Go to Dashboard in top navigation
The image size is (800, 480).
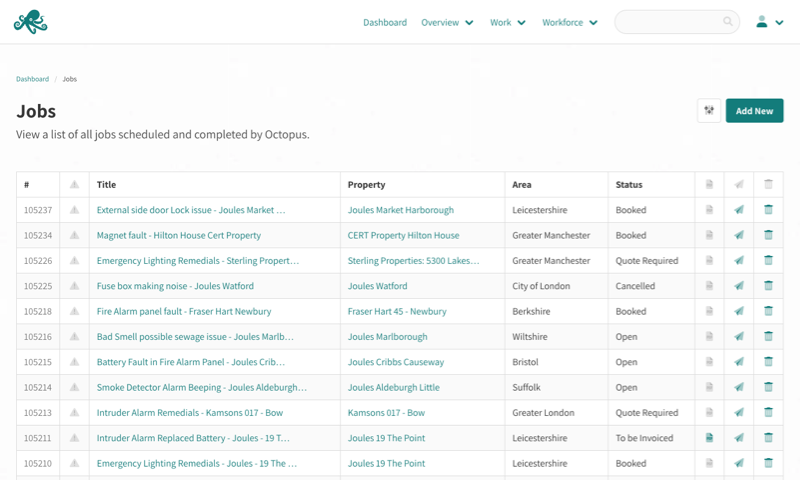385,22
